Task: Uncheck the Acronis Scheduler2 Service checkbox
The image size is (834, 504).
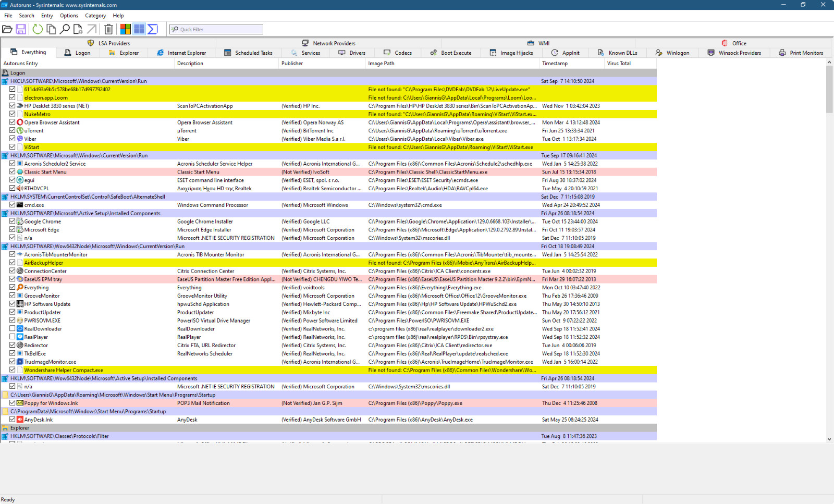Action: (x=12, y=164)
